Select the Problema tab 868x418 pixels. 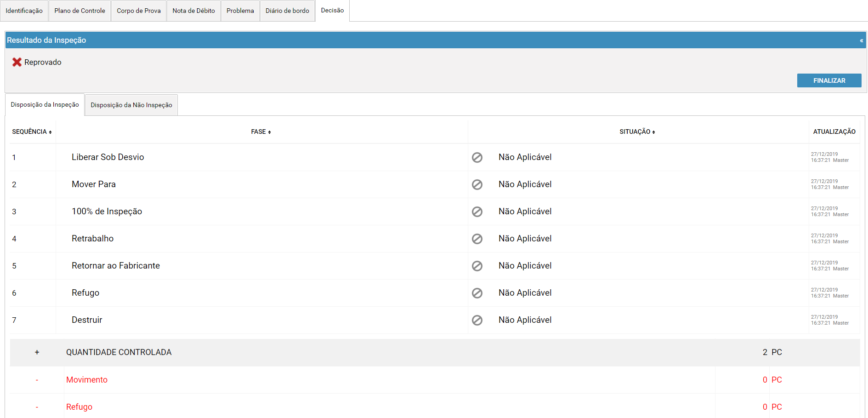coord(240,11)
